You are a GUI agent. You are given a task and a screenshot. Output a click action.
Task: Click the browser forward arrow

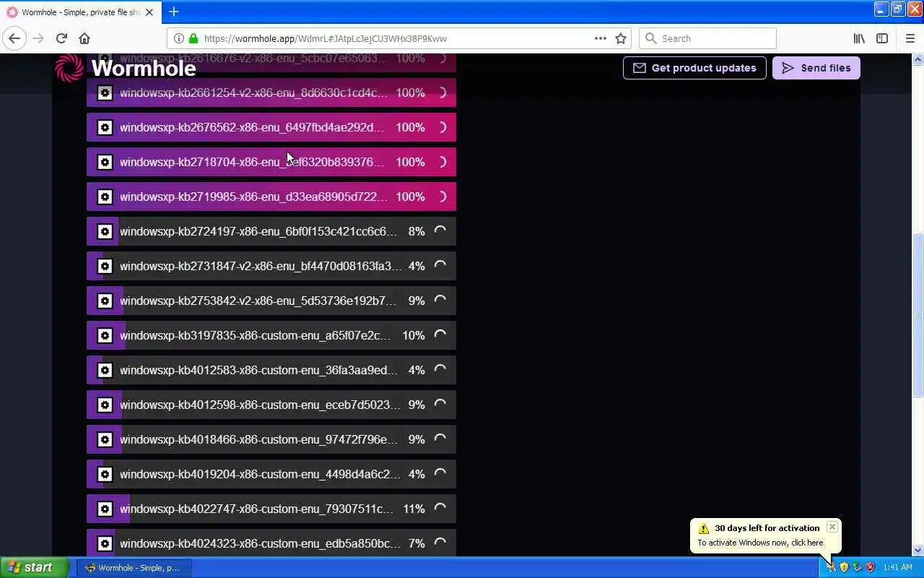click(x=38, y=38)
